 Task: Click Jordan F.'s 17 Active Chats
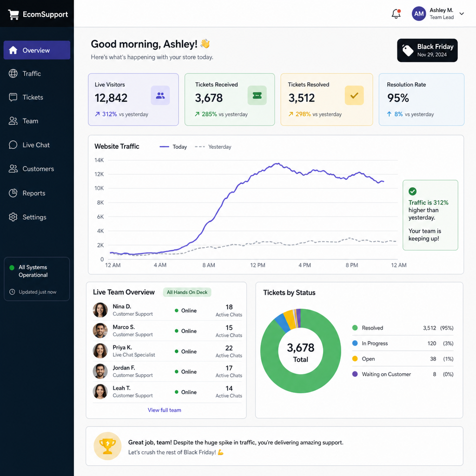(x=229, y=371)
